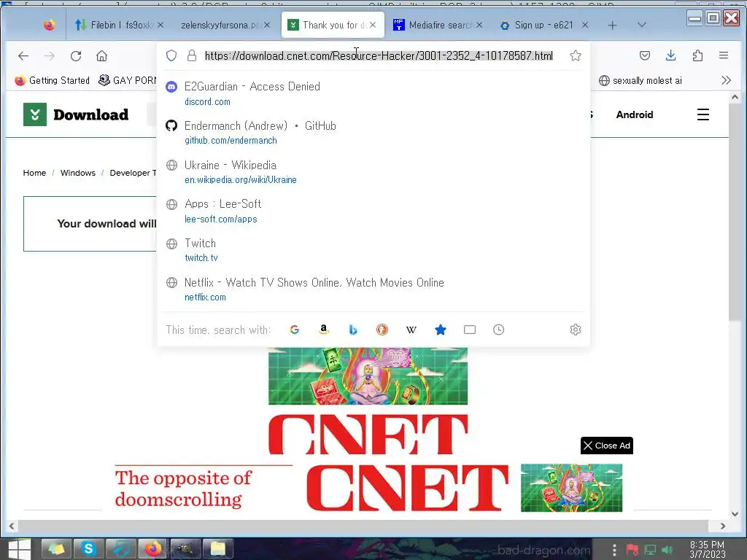Open the Android navigation link

click(x=634, y=114)
